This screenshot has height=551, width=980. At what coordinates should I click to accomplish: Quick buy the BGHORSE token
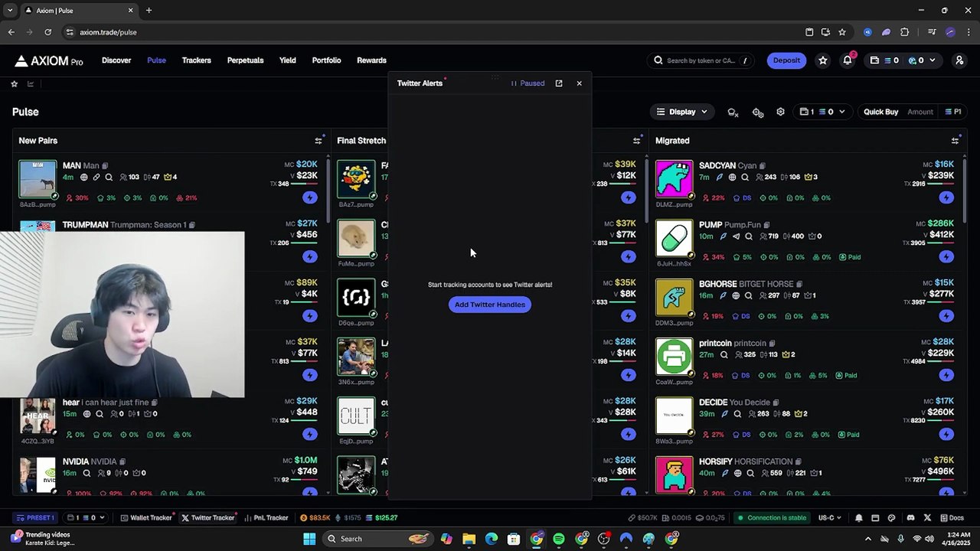coord(946,315)
